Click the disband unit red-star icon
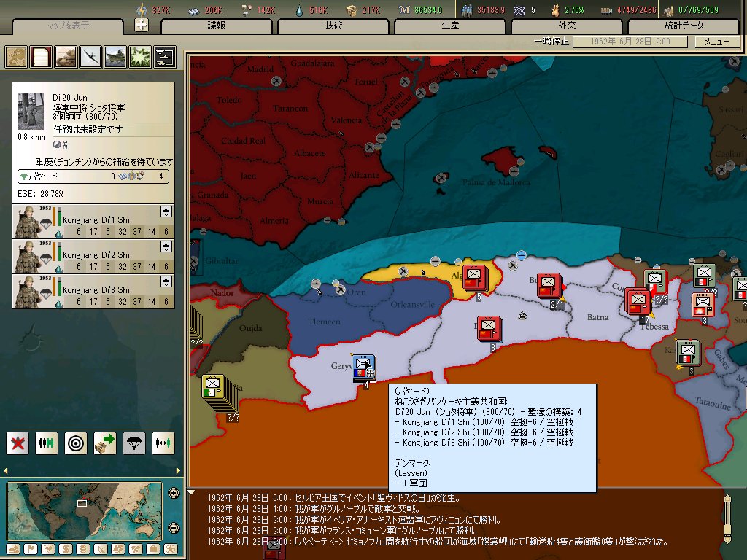The width and height of the screenshot is (747, 560). point(18,443)
